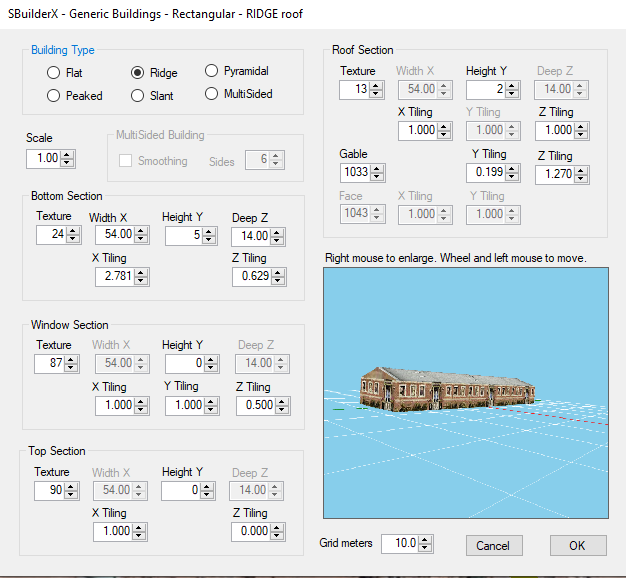Click the 3D building preview image

click(466, 393)
